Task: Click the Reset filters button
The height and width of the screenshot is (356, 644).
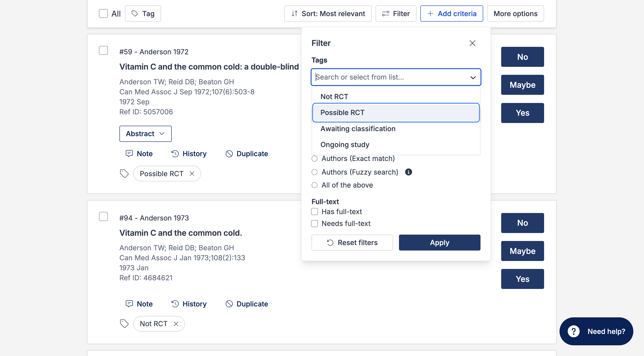Action: 352,242
